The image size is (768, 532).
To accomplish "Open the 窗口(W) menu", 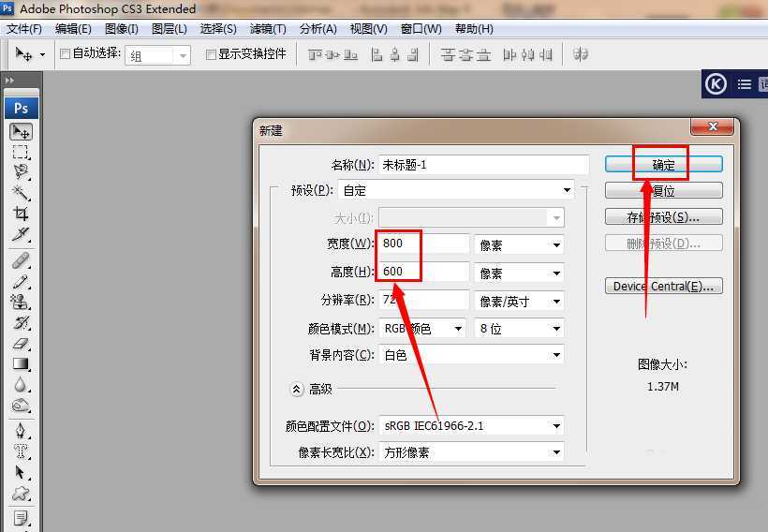I will click(x=421, y=29).
